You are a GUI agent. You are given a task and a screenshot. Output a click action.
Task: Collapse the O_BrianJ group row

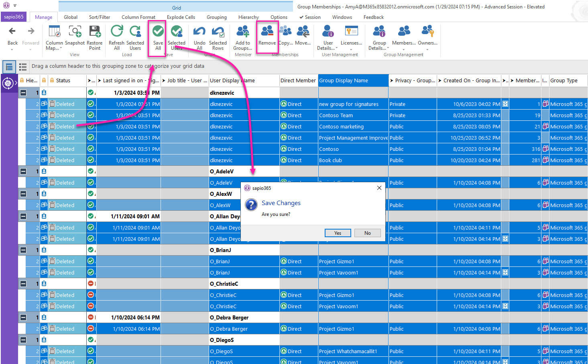tap(23, 250)
